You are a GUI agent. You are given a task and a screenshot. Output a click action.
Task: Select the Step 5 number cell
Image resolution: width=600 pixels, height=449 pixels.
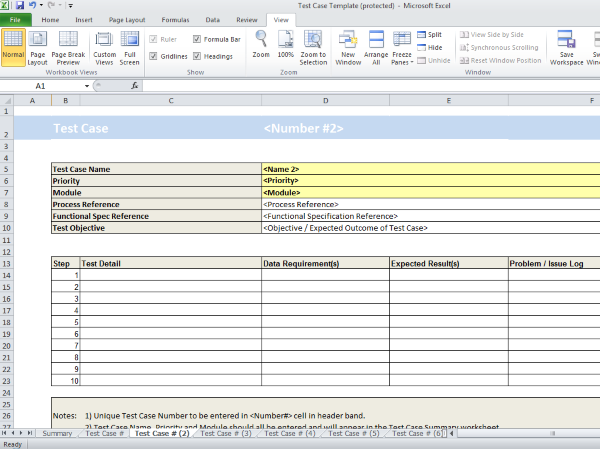66,322
